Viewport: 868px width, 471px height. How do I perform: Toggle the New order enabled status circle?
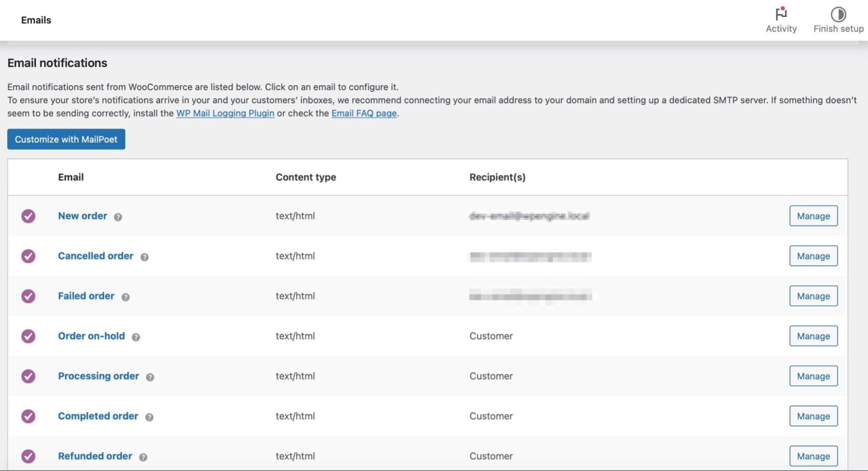(x=28, y=216)
